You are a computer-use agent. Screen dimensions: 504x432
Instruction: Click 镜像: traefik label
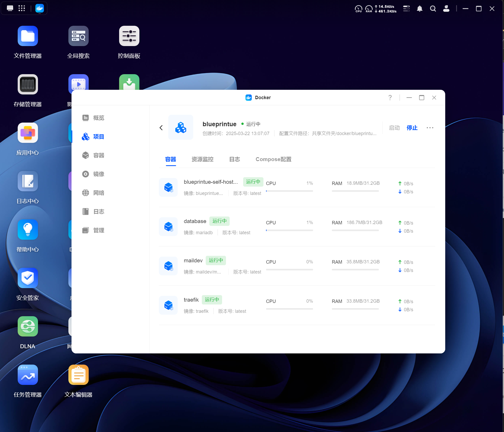coord(196,311)
